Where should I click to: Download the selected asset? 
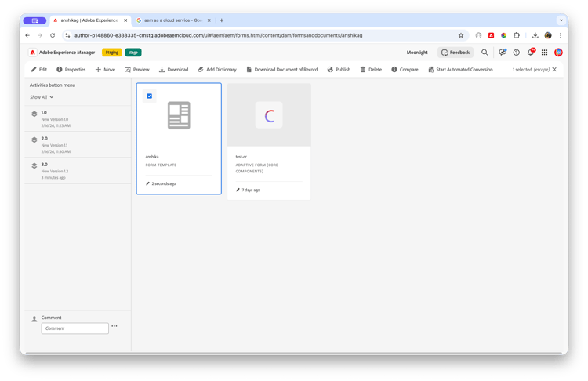coord(173,69)
